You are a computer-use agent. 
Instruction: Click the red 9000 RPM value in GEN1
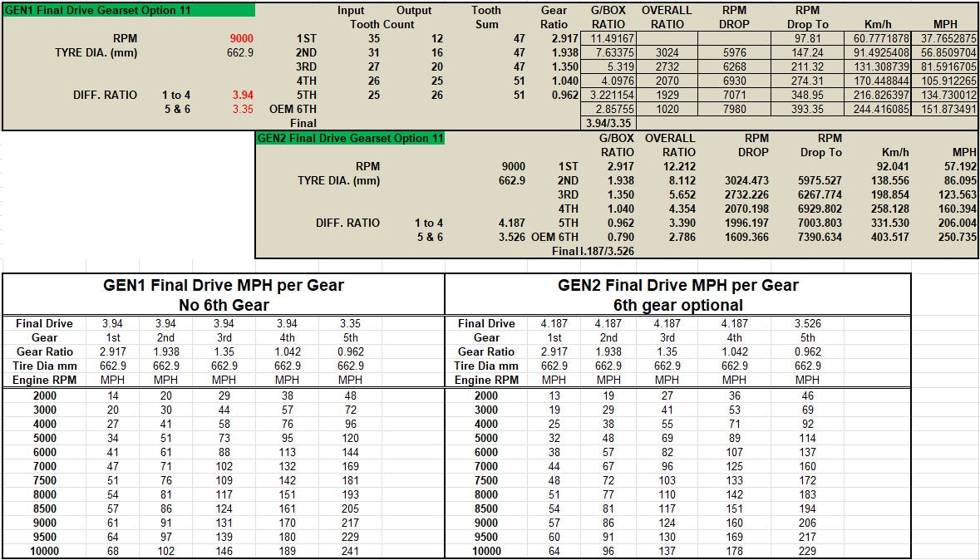tap(242, 39)
